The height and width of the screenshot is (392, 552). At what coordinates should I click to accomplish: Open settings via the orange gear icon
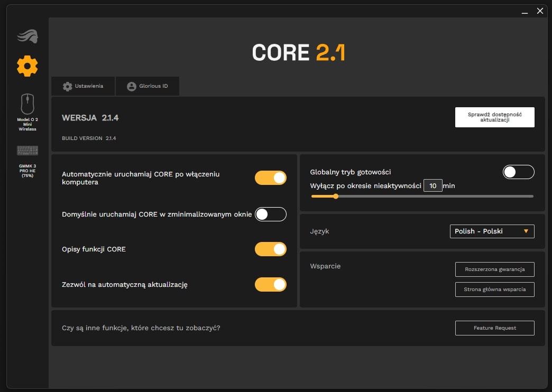pyautogui.click(x=27, y=66)
